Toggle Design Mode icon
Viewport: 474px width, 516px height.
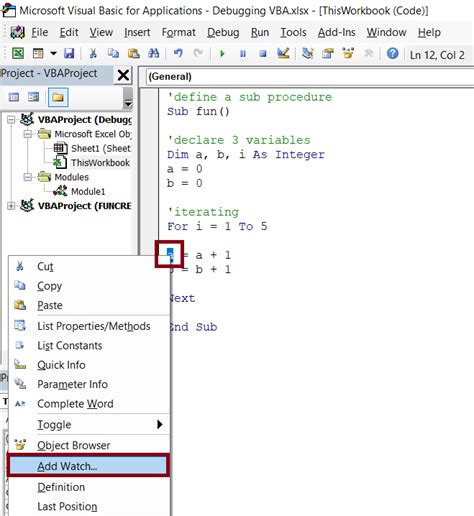pyautogui.click(x=283, y=53)
